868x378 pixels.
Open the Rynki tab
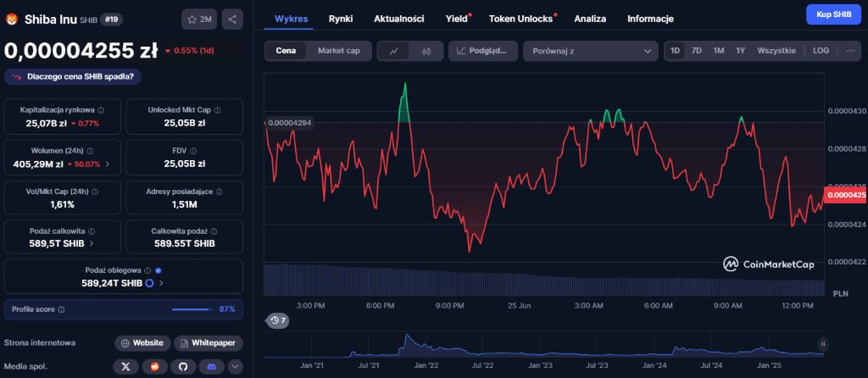341,19
